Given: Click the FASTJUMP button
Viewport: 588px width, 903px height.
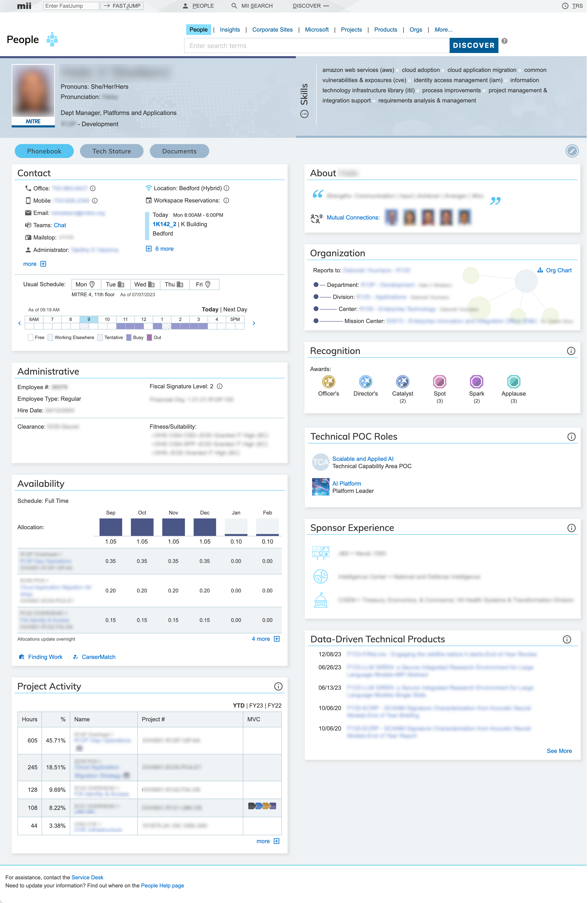Looking at the screenshot, I should (x=122, y=6).
